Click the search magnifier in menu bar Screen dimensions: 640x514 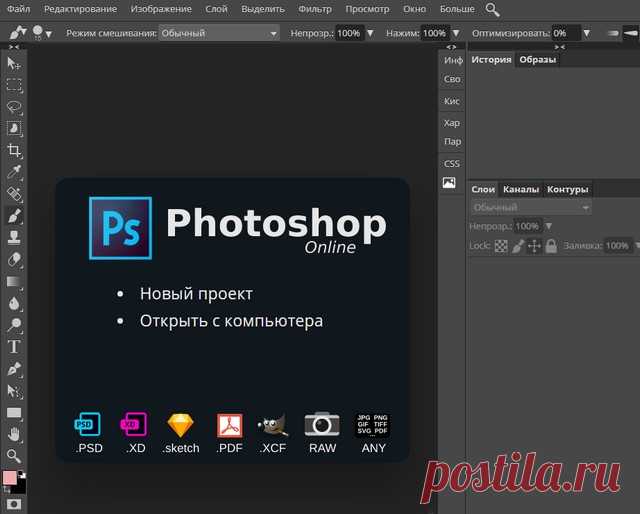click(x=492, y=9)
